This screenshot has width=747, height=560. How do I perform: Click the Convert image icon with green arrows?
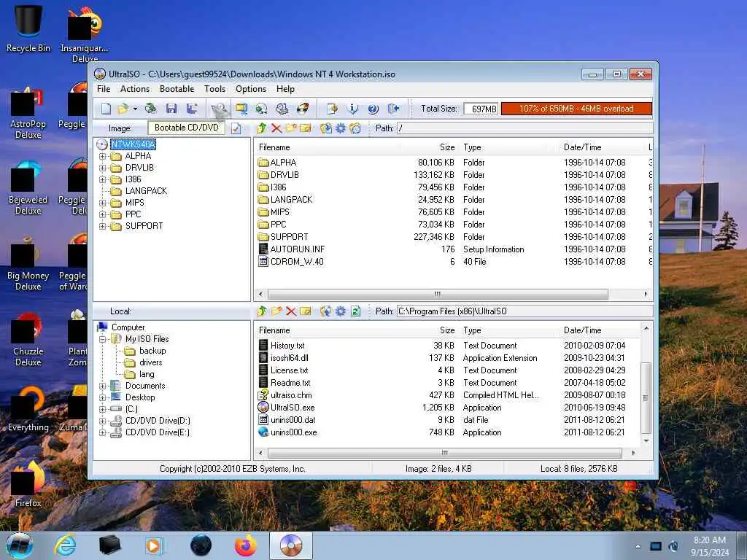tap(261, 109)
